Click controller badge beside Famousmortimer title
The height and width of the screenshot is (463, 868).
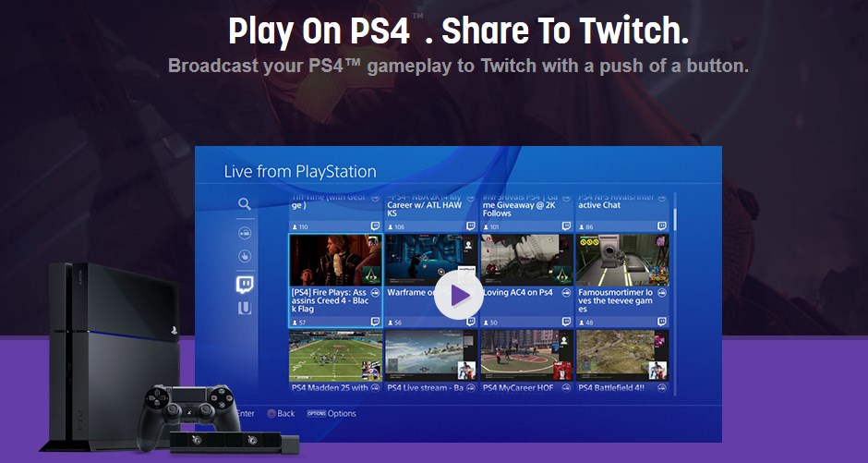click(662, 292)
